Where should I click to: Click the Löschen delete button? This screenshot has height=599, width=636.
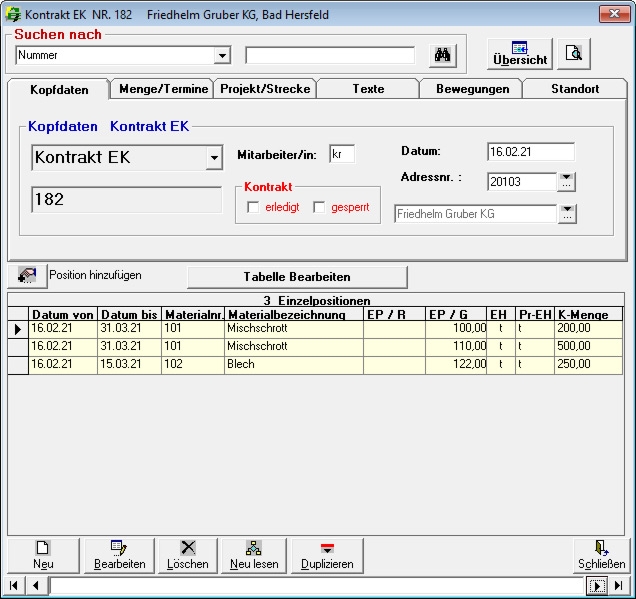tap(187, 555)
